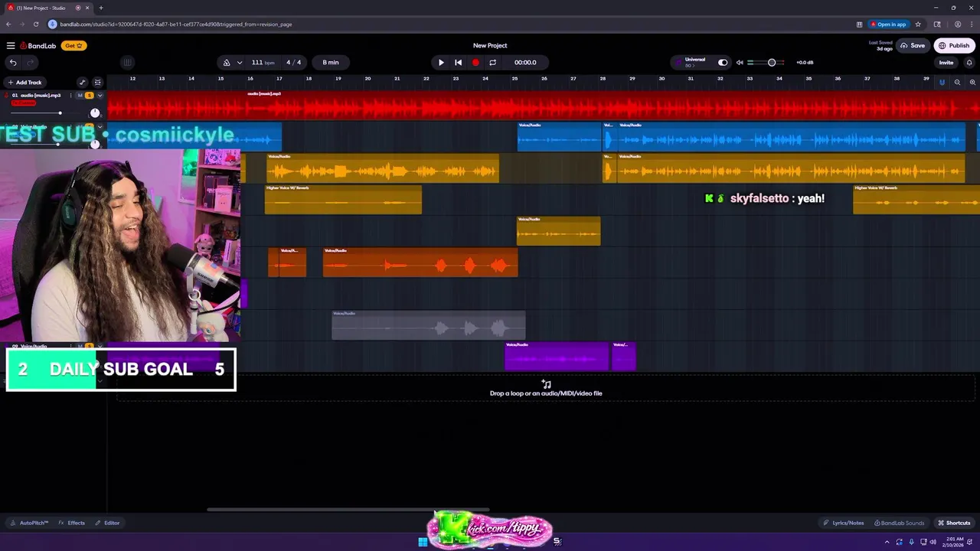Open the BandLab Sounds panel
This screenshot has width=980, height=551.
[899, 523]
